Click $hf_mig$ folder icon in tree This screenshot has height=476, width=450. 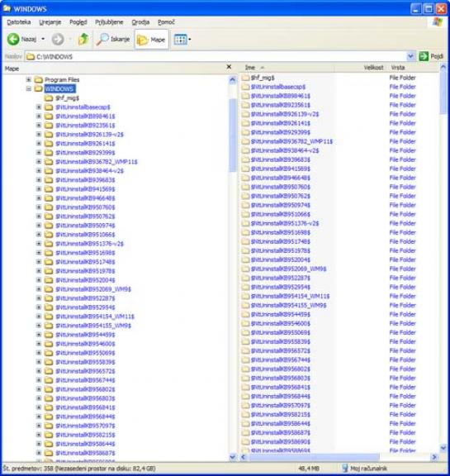(49, 98)
